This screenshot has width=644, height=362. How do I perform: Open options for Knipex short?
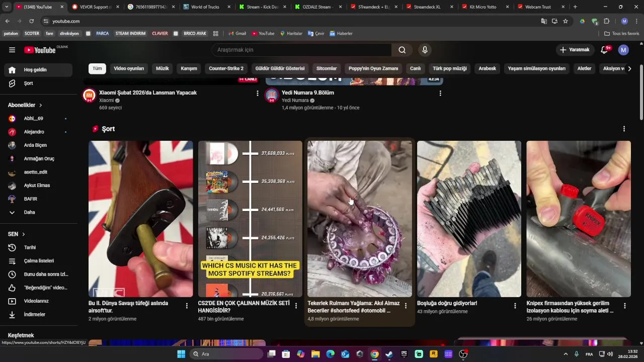tap(625, 306)
